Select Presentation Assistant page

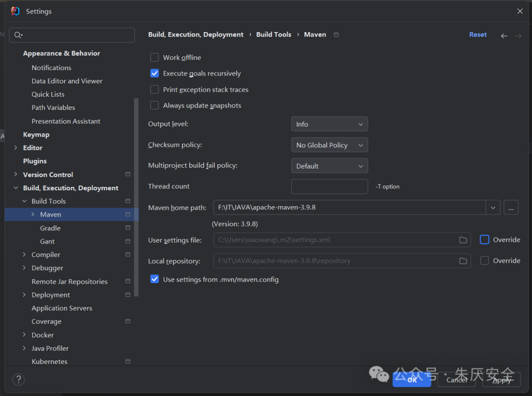tap(66, 121)
